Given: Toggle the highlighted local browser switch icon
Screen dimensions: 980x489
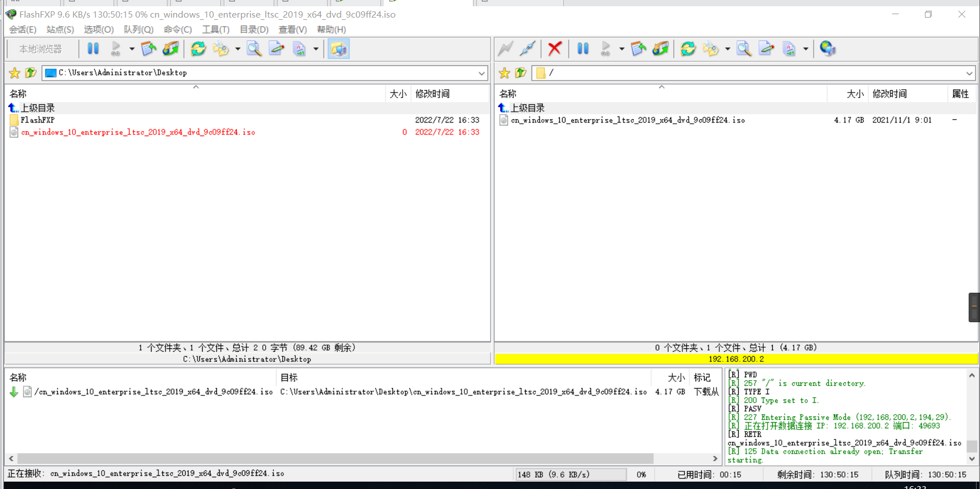Looking at the screenshot, I should [339, 49].
